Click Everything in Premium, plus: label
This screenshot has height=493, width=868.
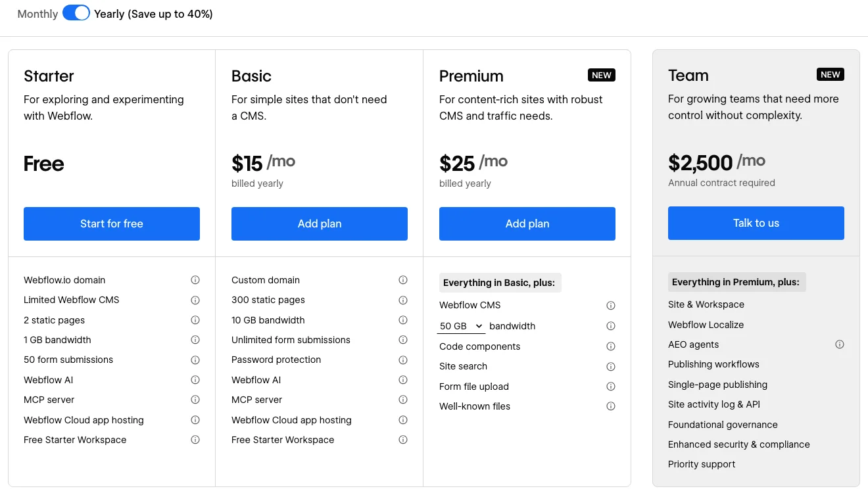736,282
